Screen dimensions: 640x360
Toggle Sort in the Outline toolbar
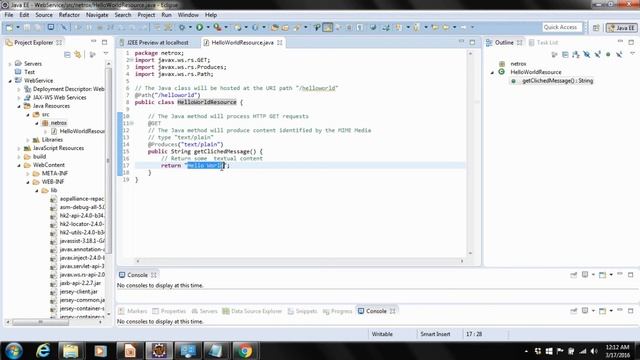pyautogui.click(x=576, y=54)
